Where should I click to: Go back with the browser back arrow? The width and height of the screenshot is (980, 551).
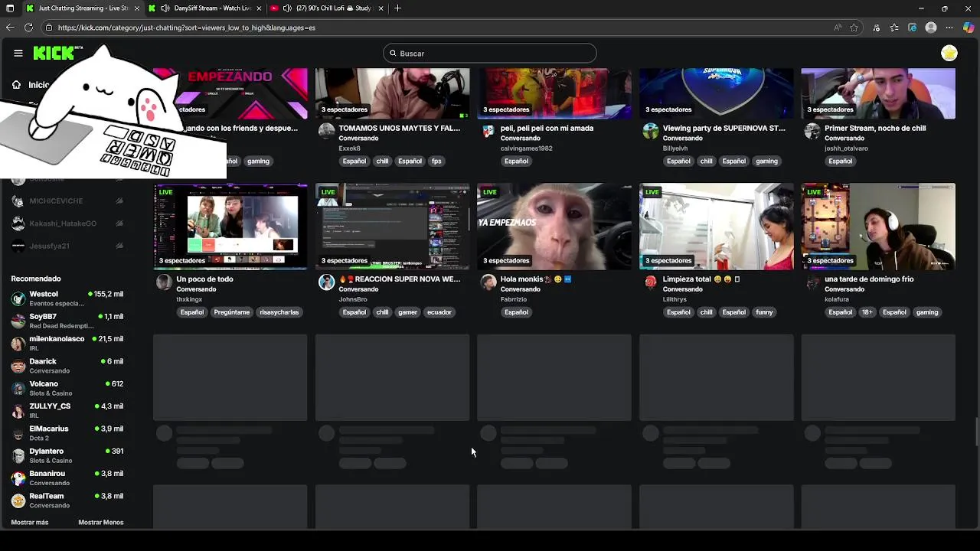pyautogui.click(x=10, y=28)
